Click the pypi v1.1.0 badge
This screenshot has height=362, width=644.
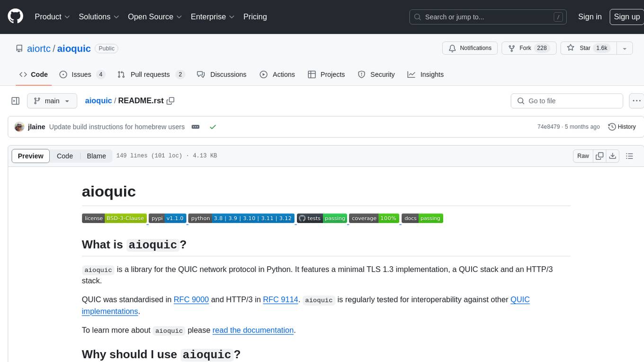tap(167, 218)
